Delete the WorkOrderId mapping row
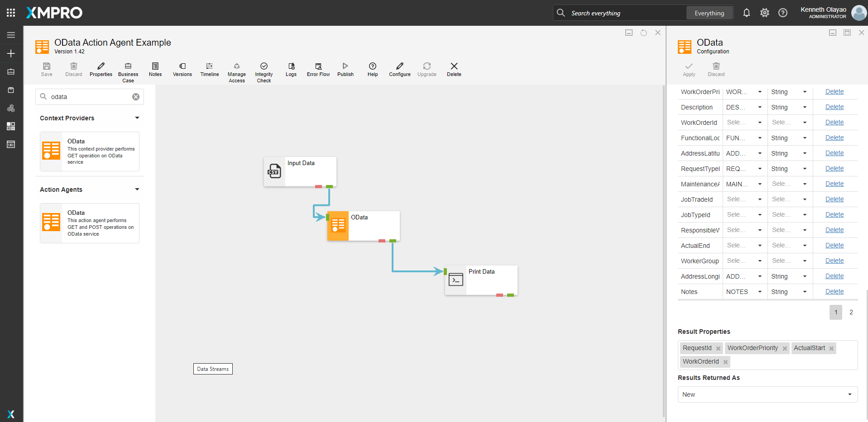The height and width of the screenshot is (422, 868). (x=834, y=122)
